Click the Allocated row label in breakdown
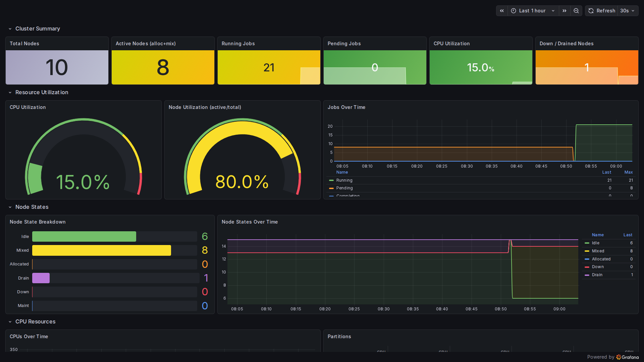644x362 pixels. point(19,264)
